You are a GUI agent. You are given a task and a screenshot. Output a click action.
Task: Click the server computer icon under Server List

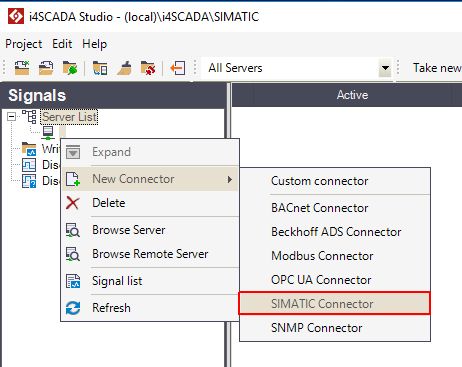click(48, 132)
